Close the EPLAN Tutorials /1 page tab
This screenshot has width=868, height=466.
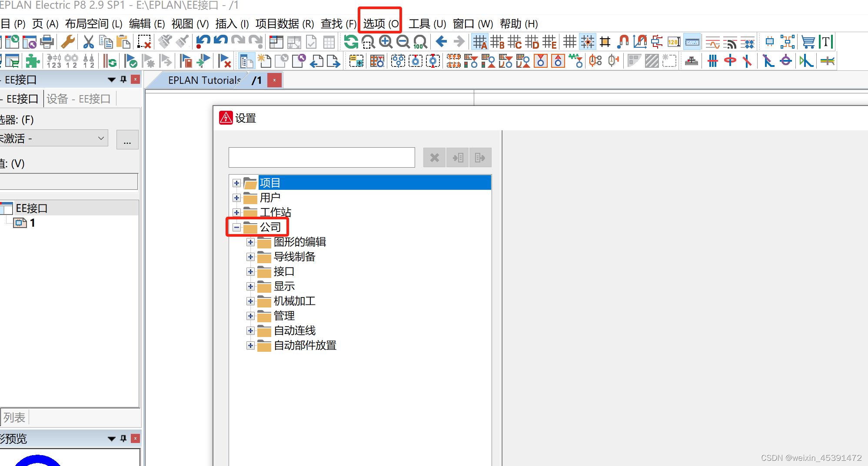(274, 80)
